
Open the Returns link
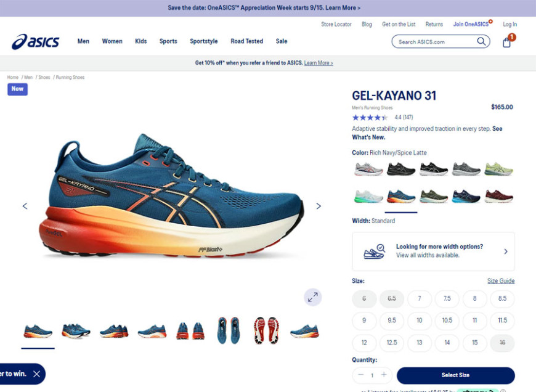pyautogui.click(x=434, y=24)
